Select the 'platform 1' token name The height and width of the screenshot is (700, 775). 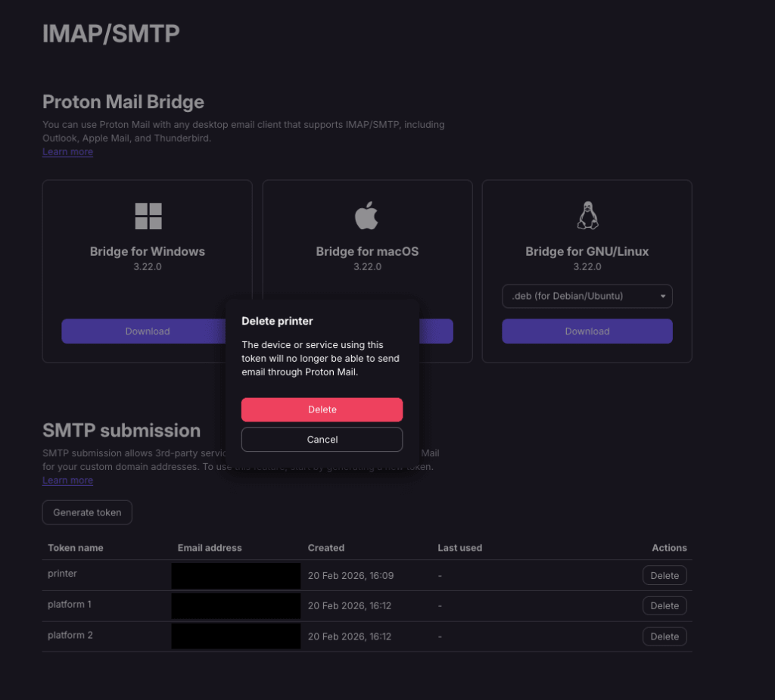click(x=70, y=604)
